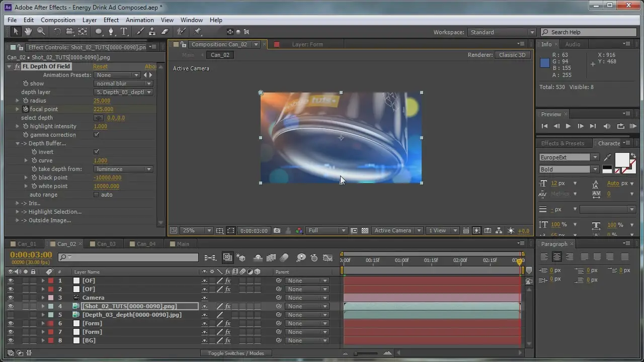The width and height of the screenshot is (644, 362).
Task: Pick the Horizontal Type tool
Action: (x=124, y=32)
